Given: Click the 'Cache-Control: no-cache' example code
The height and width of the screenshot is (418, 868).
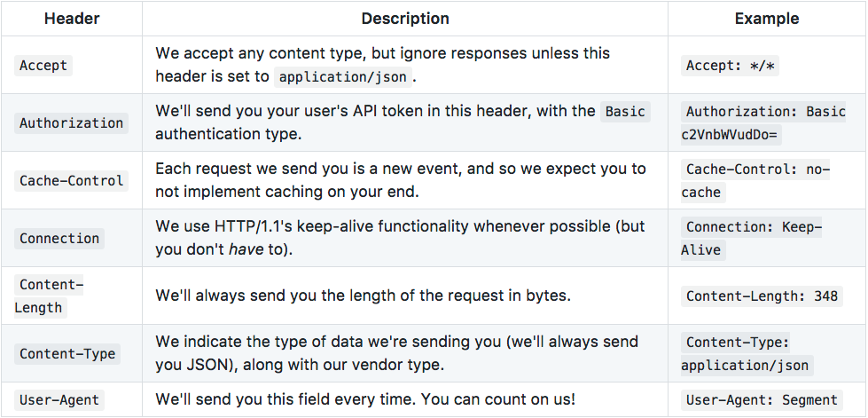Looking at the screenshot, I should click(x=755, y=181).
